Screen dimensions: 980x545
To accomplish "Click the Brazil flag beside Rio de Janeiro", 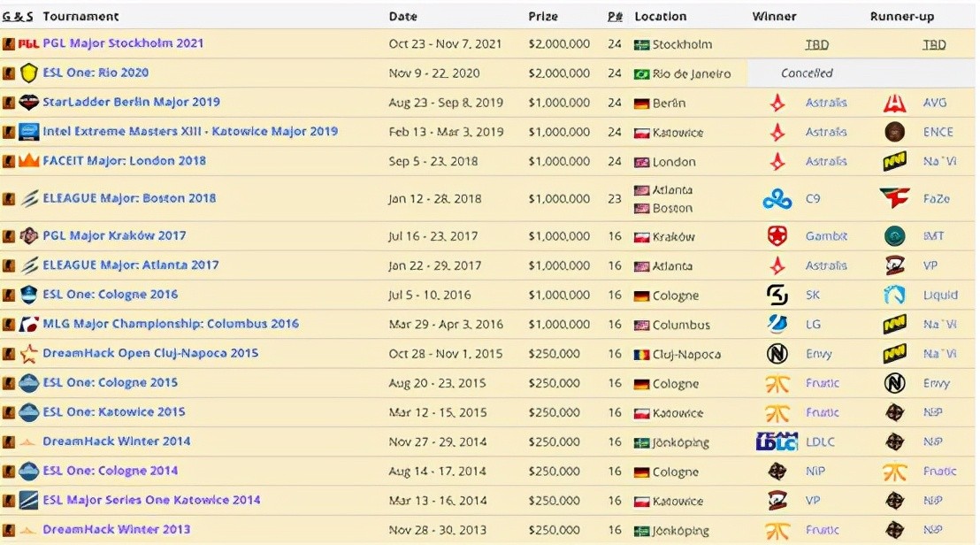I will (x=641, y=74).
